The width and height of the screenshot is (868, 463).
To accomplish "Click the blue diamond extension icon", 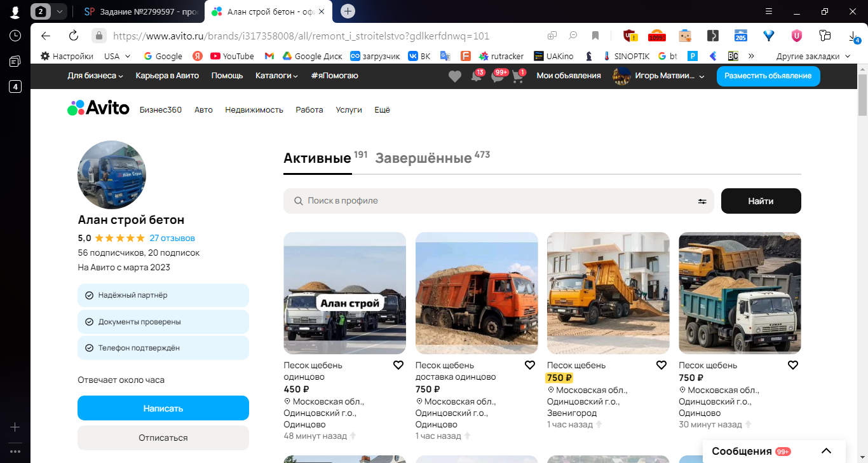I will pos(769,36).
